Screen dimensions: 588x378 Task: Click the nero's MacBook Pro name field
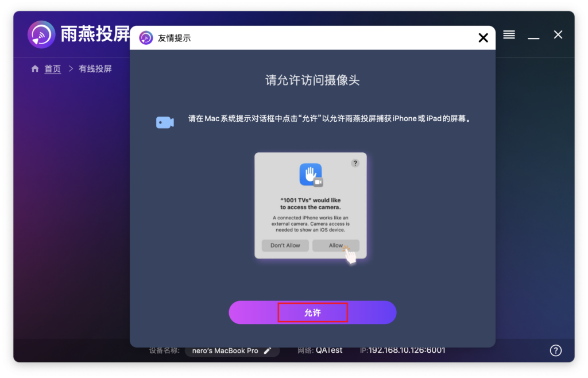(x=225, y=350)
